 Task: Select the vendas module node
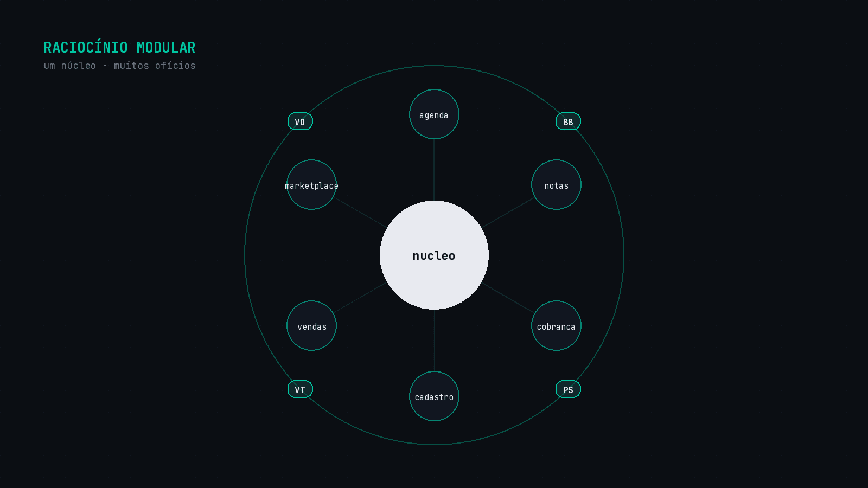click(311, 326)
